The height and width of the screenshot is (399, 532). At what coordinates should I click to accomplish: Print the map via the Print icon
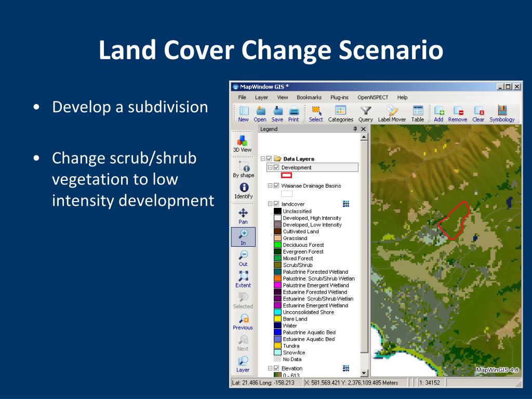(294, 114)
